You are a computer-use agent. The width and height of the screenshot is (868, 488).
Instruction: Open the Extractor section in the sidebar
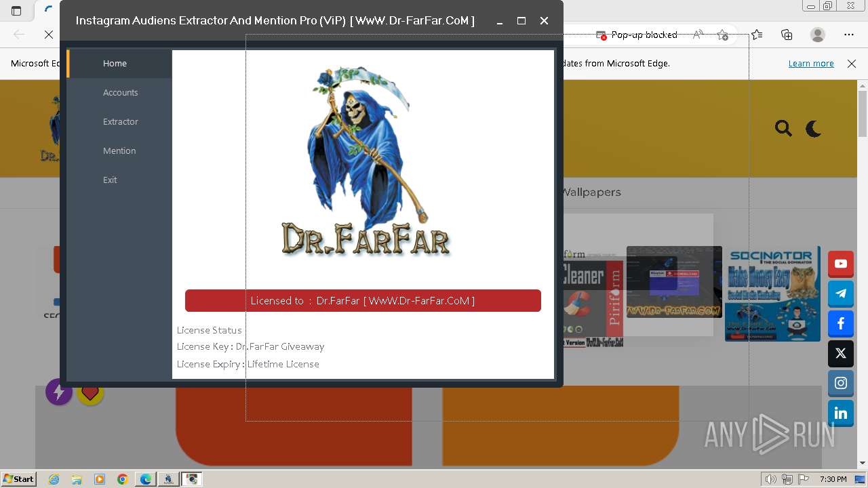point(119,121)
